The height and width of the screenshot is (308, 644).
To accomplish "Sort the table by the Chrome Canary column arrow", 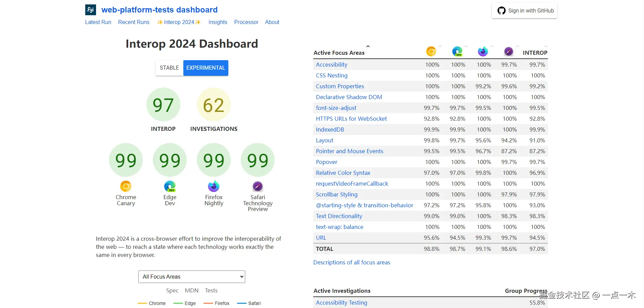I will (440, 46).
